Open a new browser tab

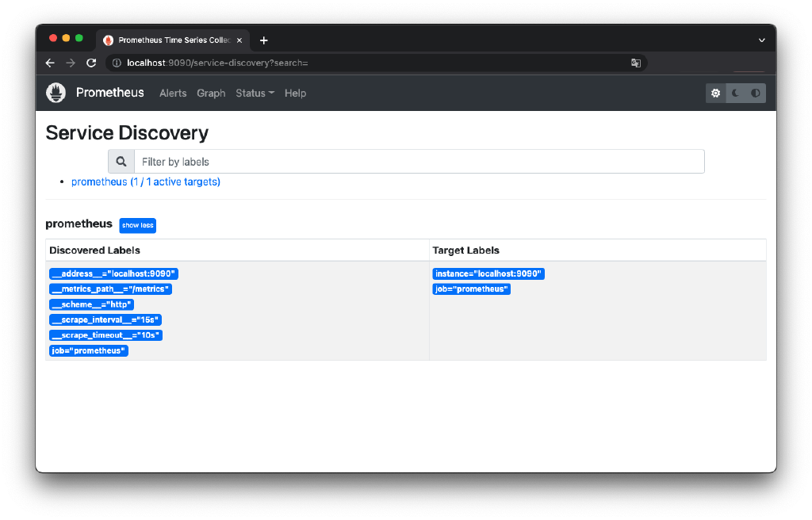tap(264, 40)
